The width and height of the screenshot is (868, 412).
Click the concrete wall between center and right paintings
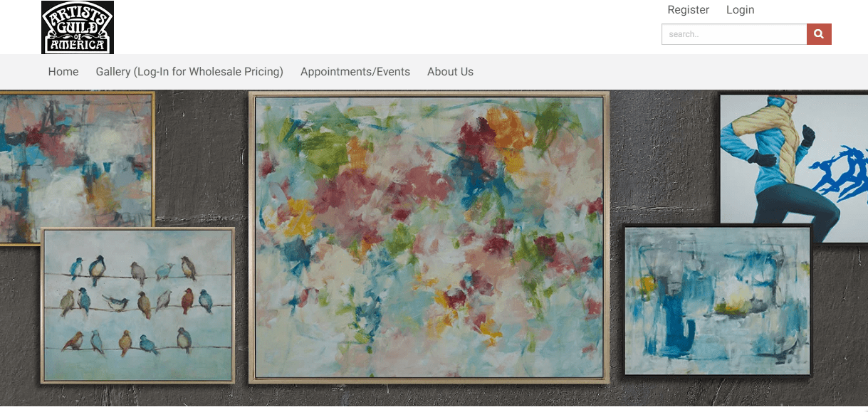pyautogui.click(x=662, y=157)
